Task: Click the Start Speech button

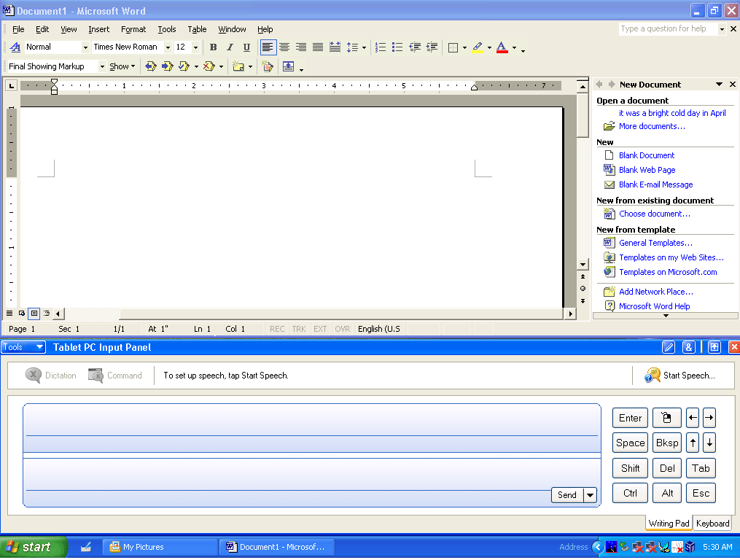Action: coord(680,376)
